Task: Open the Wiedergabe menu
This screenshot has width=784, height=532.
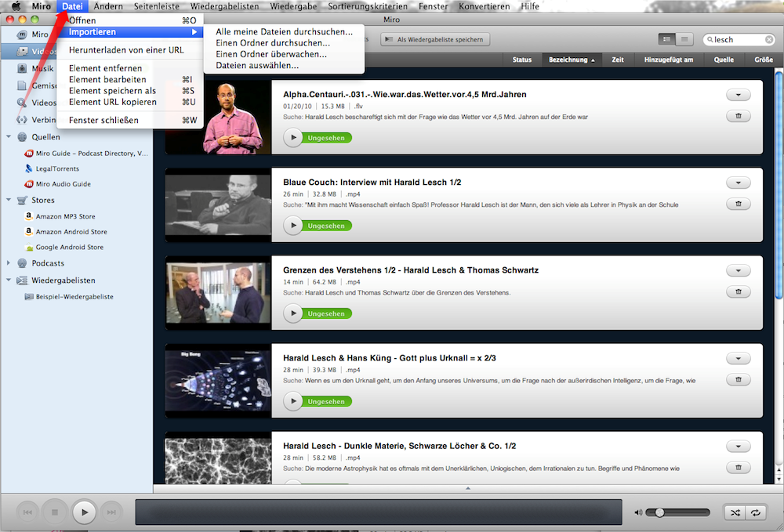Action: [x=294, y=5]
